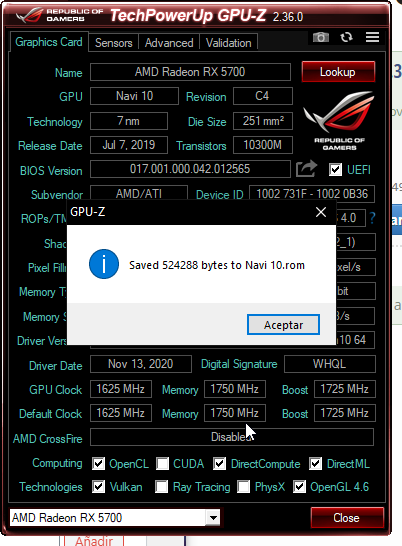Click Aceptar in the dialog

[283, 325]
